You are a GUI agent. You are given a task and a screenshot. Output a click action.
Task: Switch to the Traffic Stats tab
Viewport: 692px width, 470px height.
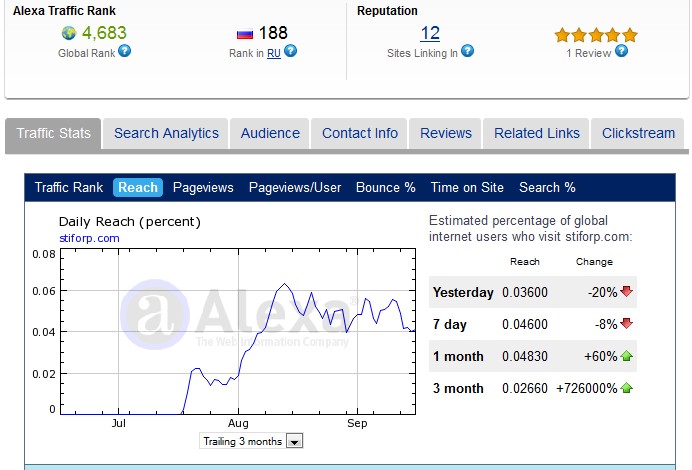(x=53, y=133)
